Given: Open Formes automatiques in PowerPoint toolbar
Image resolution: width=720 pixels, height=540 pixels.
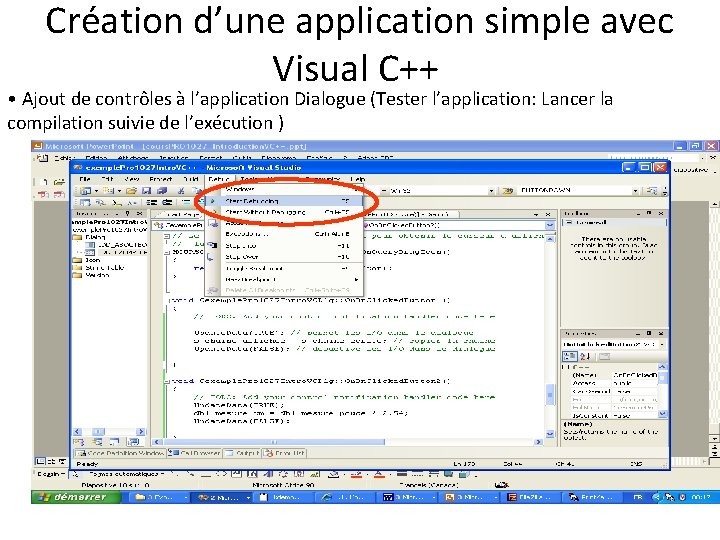Looking at the screenshot, I should pyautogui.click(x=127, y=474).
